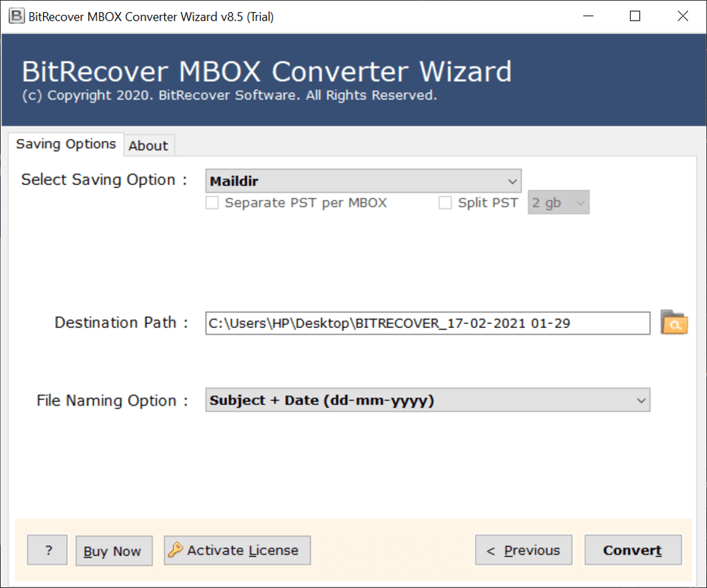The width and height of the screenshot is (707, 588).
Task: Click the Buy Now button
Action: (x=114, y=551)
